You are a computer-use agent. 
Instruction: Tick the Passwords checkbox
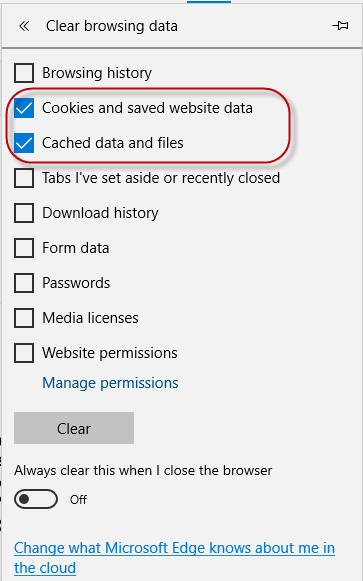point(24,283)
